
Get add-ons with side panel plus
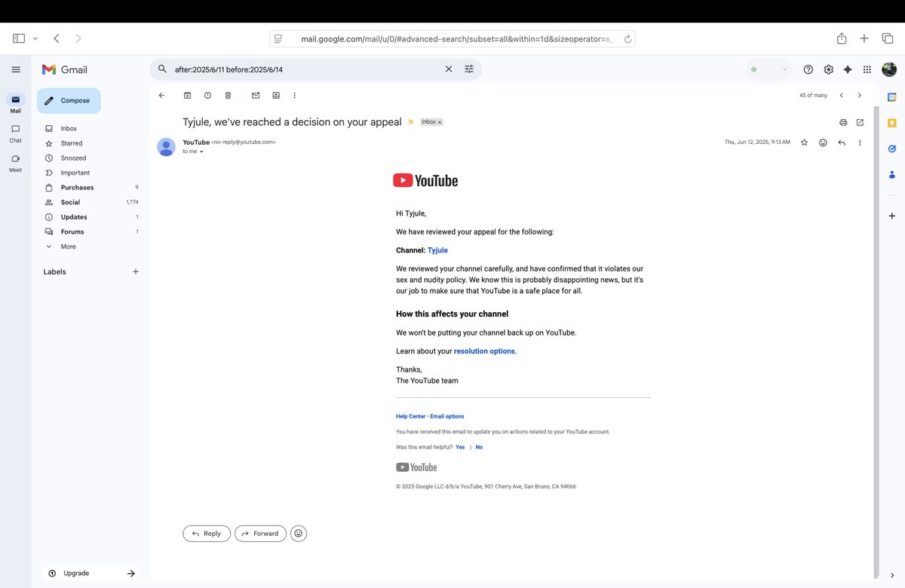click(x=892, y=216)
